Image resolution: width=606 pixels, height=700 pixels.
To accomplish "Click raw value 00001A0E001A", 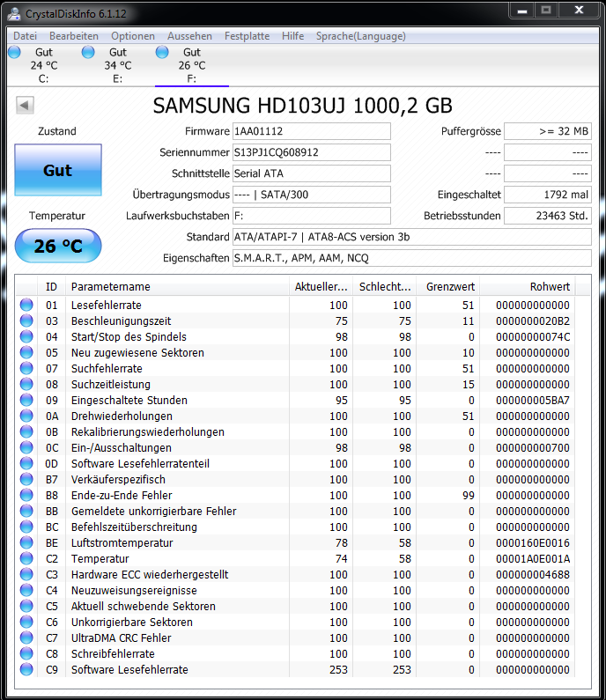I will (533, 558).
